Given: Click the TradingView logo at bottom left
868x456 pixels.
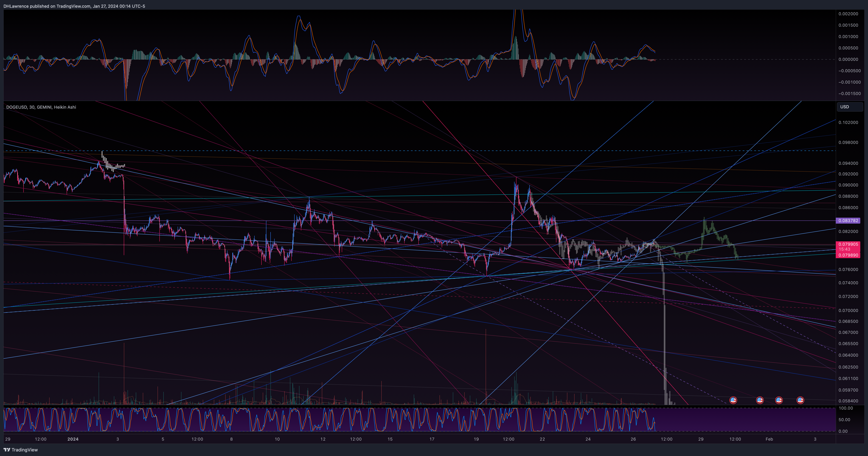Looking at the screenshot, I should click(x=21, y=450).
